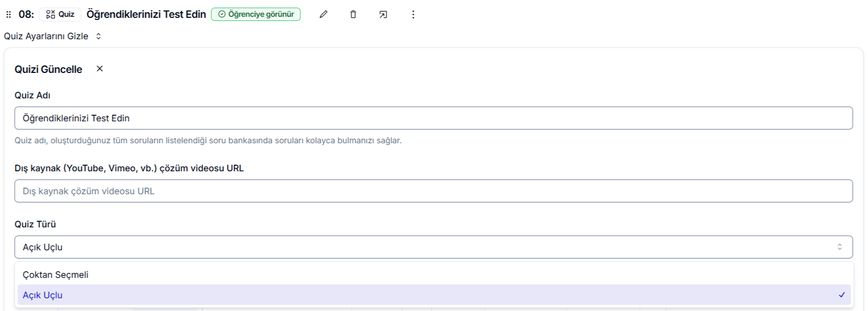Focus the Quiz Adı text field
The image size is (868, 311).
coord(433,118)
